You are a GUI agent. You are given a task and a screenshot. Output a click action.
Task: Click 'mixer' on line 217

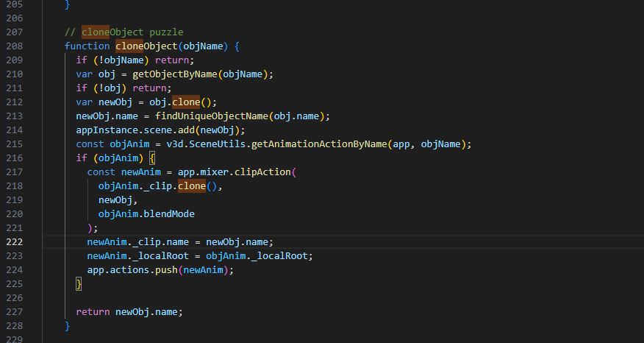214,172
